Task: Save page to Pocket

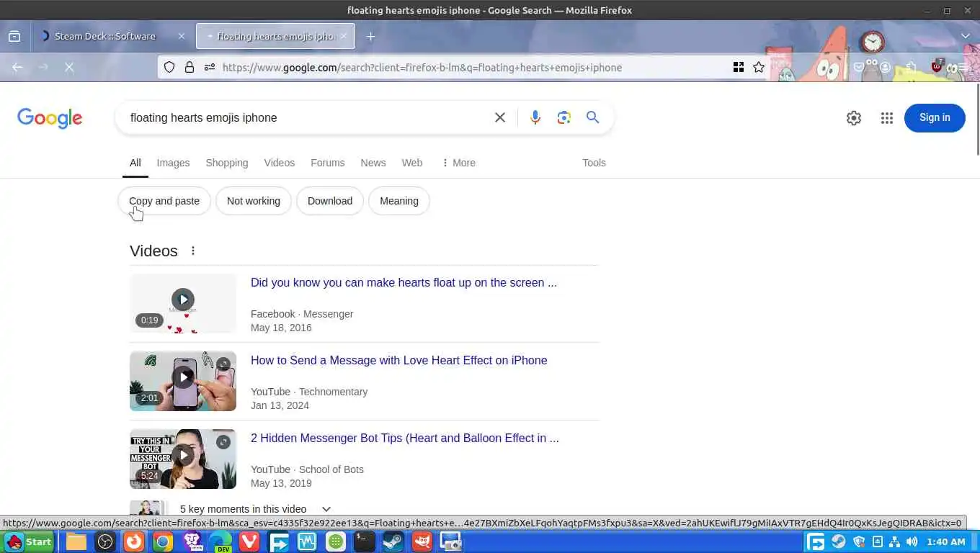Action: pos(859,67)
